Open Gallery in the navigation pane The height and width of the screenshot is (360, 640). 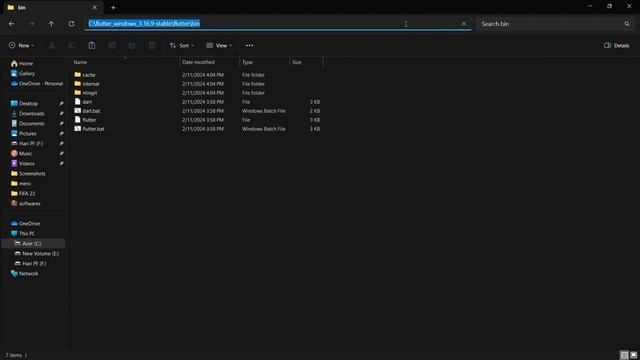[x=27, y=73]
